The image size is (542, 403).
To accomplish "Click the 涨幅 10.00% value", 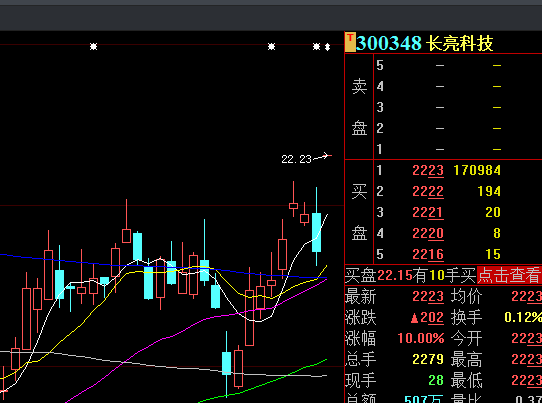I will click(421, 338).
